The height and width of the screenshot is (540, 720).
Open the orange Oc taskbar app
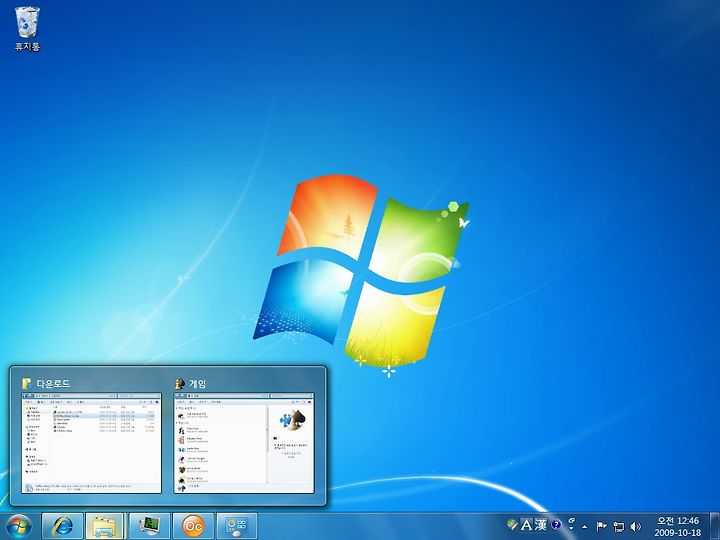[193, 526]
